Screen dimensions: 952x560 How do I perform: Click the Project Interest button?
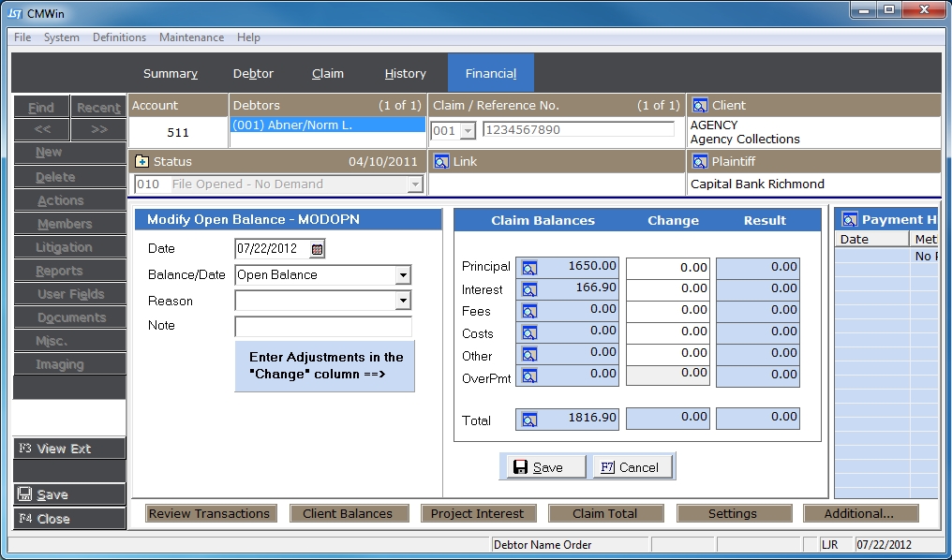click(x=477, y=513)
